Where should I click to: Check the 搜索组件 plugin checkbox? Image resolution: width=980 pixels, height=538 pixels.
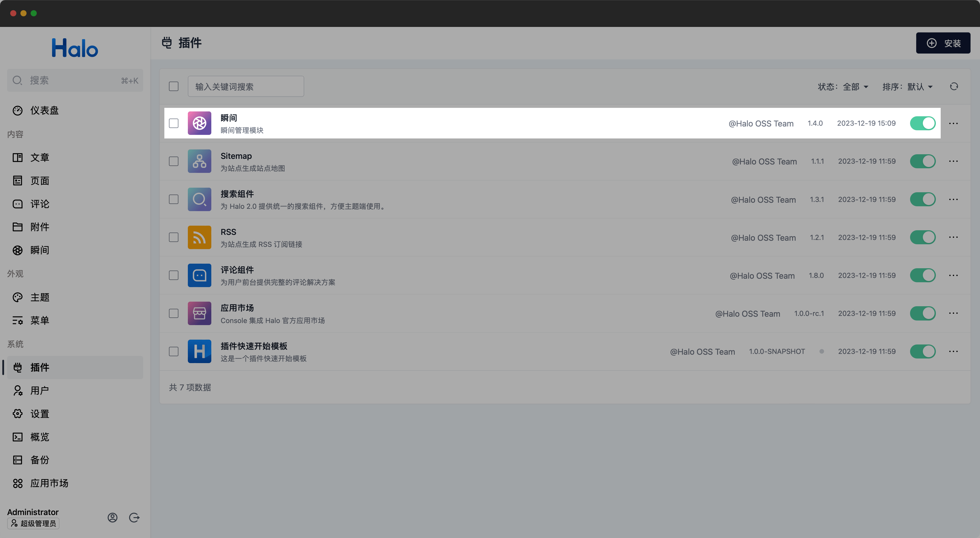click(x=174, y=199)
